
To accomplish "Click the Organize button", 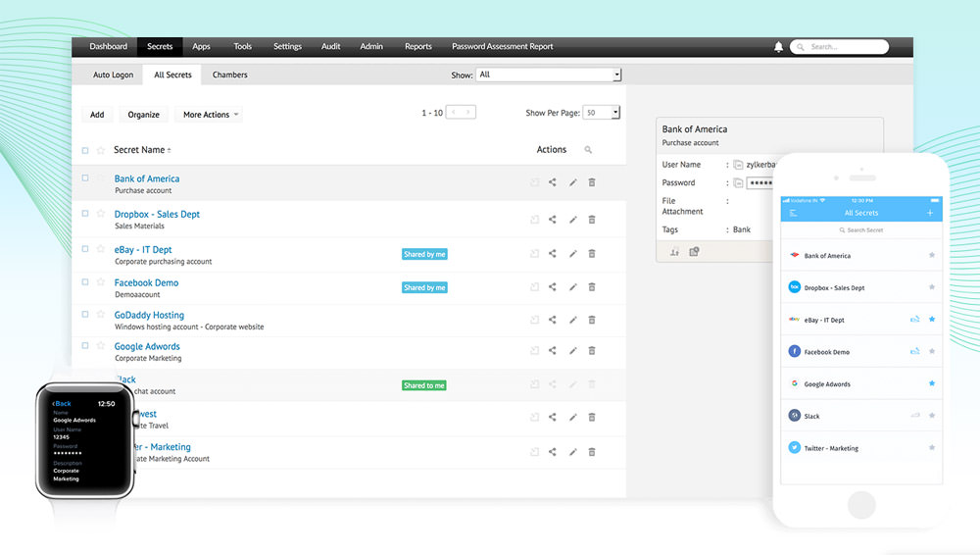I will pos(144,115).
